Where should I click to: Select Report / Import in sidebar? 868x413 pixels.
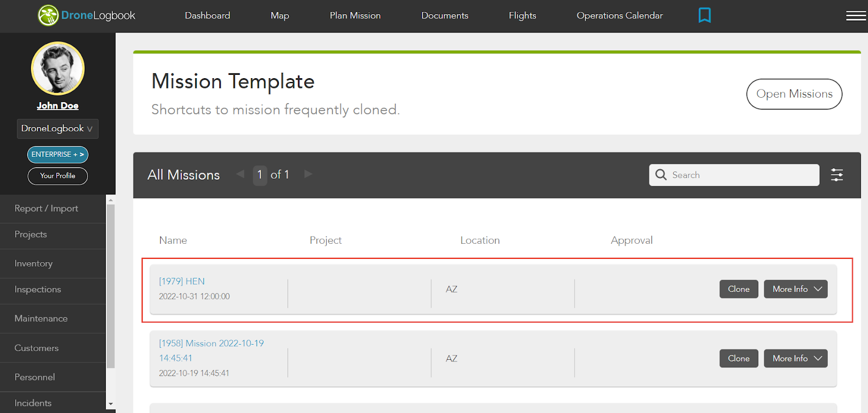pyautogui.click(x=53, y=208)
